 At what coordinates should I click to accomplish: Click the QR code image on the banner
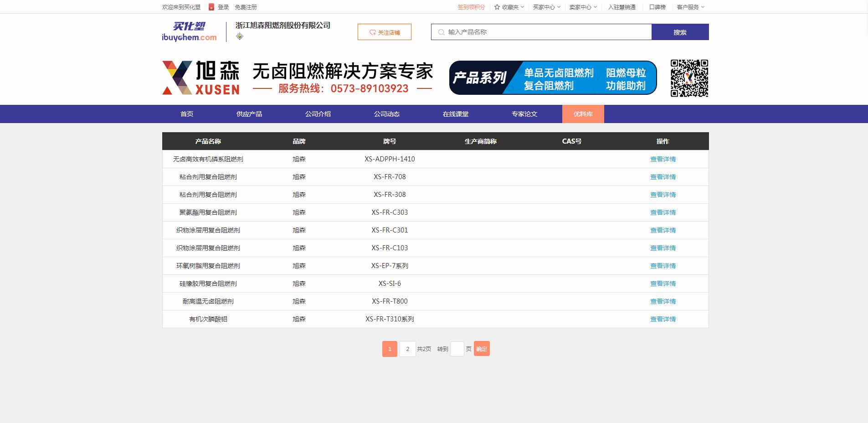(689, 77)
